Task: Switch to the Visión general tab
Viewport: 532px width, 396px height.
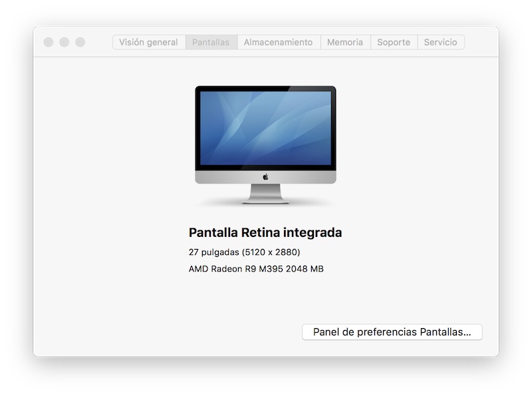Action: (x=149, y=43)
